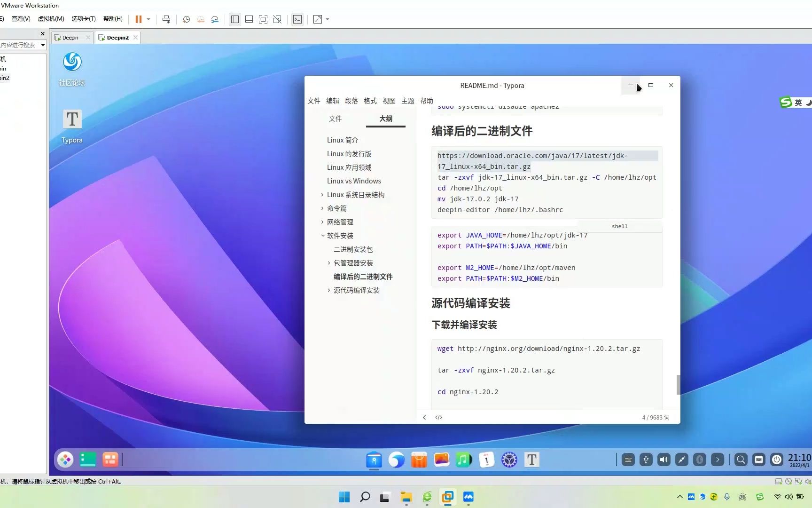Open Typora from the Deepin dock
Viewport: 812px width, 508px height.
tap(531, 460)
